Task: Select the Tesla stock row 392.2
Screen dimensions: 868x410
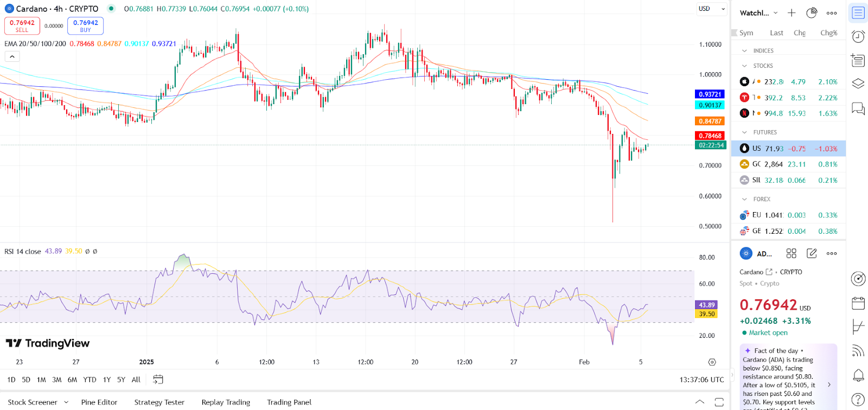Action: click(789, 98)
